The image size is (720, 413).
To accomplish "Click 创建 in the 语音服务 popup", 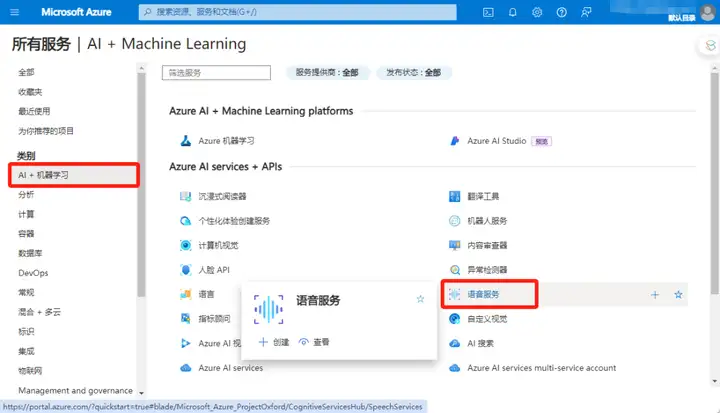I will tap(274, 342).
